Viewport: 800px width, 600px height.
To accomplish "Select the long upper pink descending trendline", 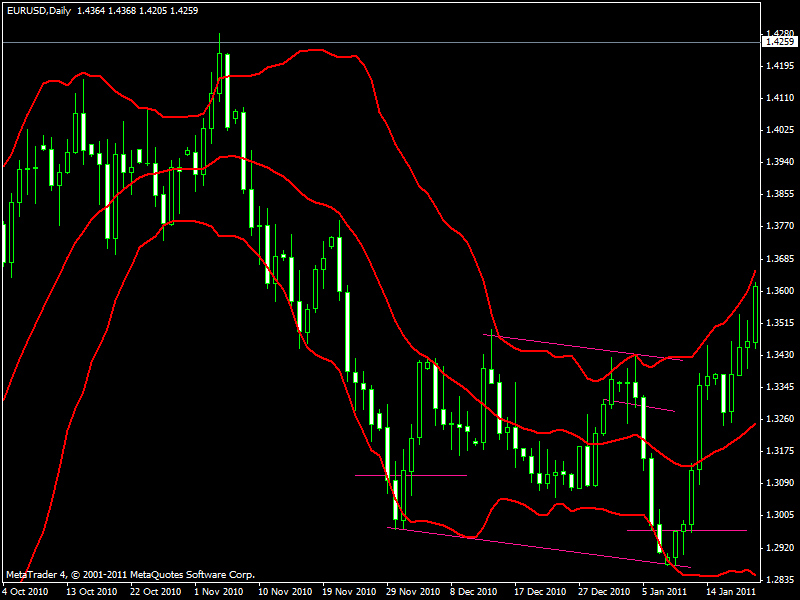I will [x=583, y=347].
